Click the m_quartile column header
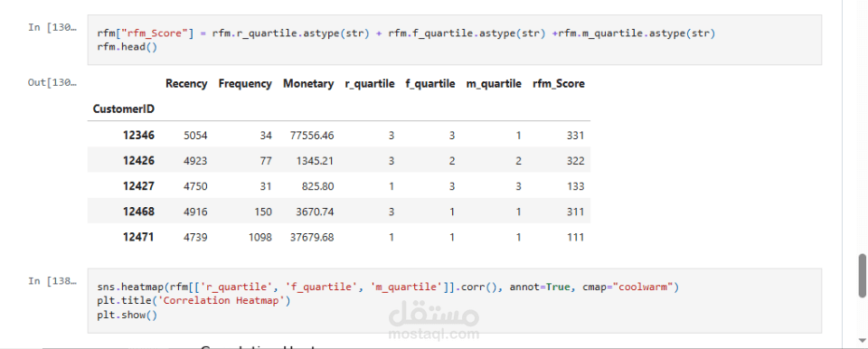Image resolution: width=868 pixels, height=349 pixels. click(494, 84)
